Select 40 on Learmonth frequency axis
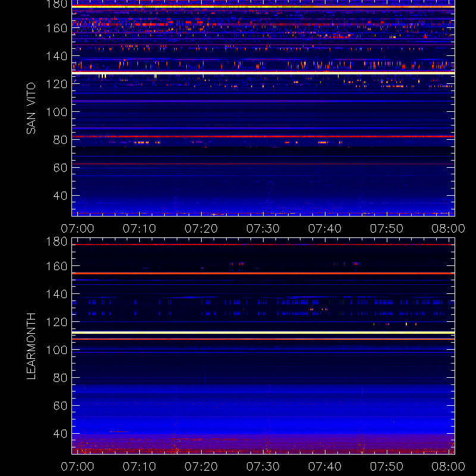 click(x=60, y=434)
